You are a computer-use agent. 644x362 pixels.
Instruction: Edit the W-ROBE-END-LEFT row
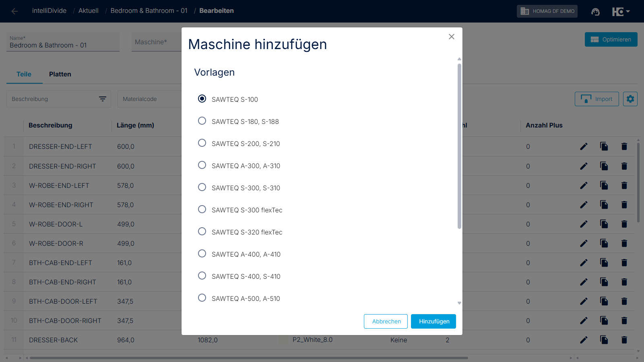click(x=584, y=185)
